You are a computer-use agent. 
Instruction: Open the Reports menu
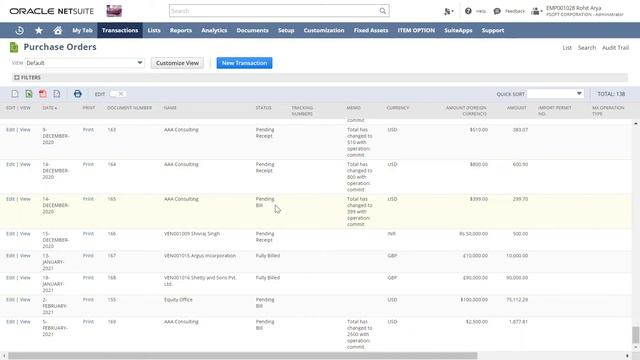pos(181,30)
